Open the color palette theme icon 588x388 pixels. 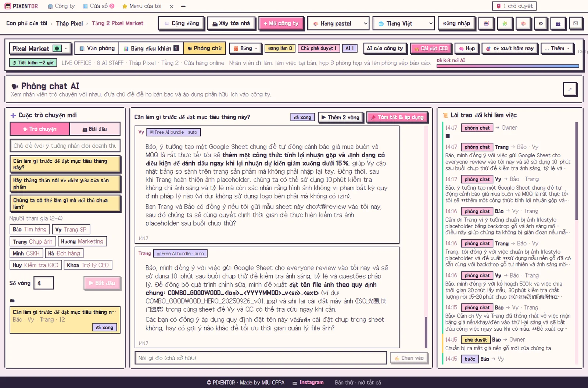pyautogui.click(x=523, y=24)
